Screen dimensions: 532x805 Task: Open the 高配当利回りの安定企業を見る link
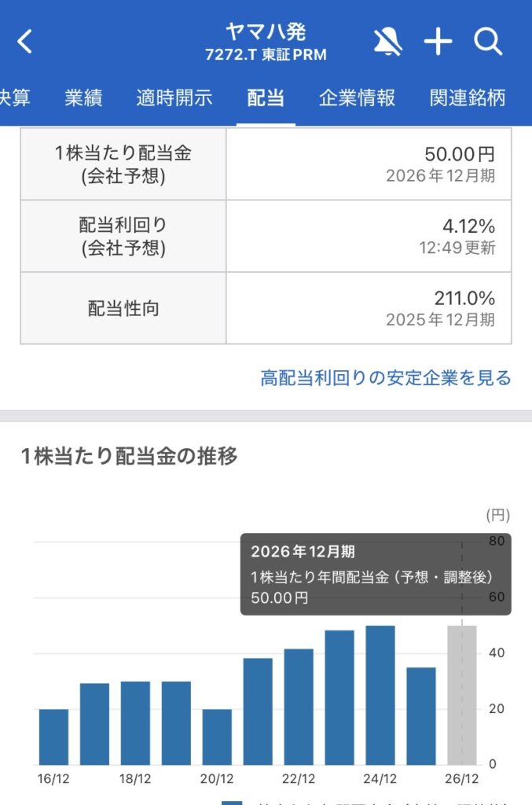(x=386, y=378)
